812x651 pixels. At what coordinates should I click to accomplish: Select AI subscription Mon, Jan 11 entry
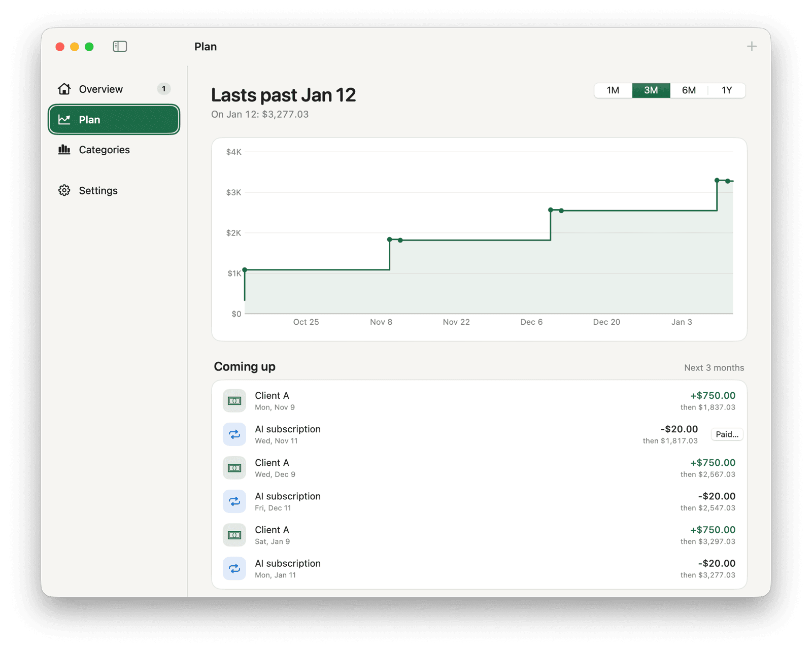479,568
